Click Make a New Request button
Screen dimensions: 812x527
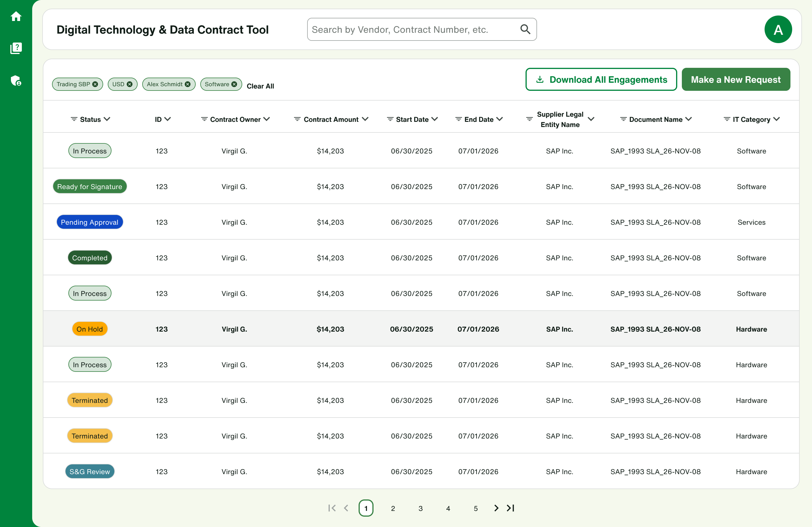click(736, 80)
